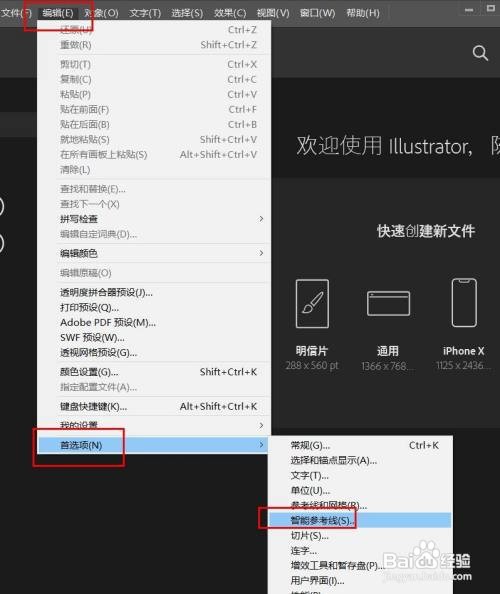Open the 效果(C) menu

click(x=230, y=13)
